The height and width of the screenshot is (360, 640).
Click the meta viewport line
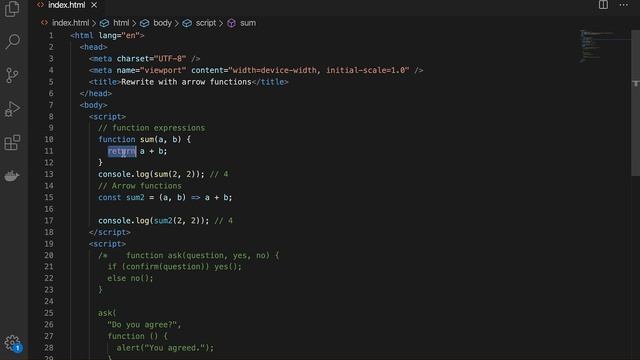(256, 70)
